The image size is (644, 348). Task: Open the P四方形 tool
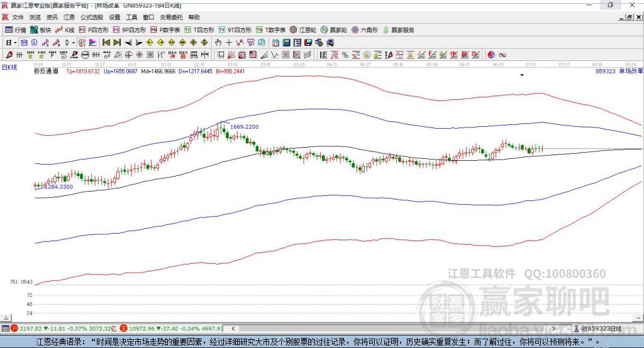pyautogui.click(x=94, y=30)
